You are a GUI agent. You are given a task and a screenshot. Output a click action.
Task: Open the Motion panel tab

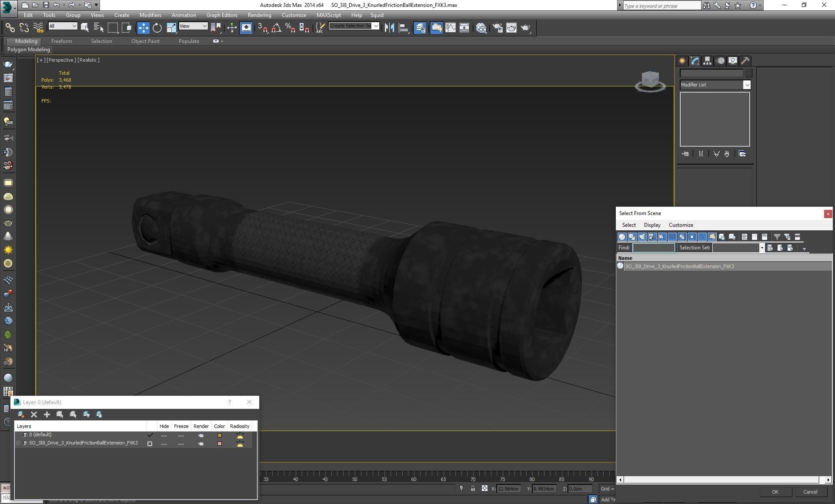coord(721,61)
